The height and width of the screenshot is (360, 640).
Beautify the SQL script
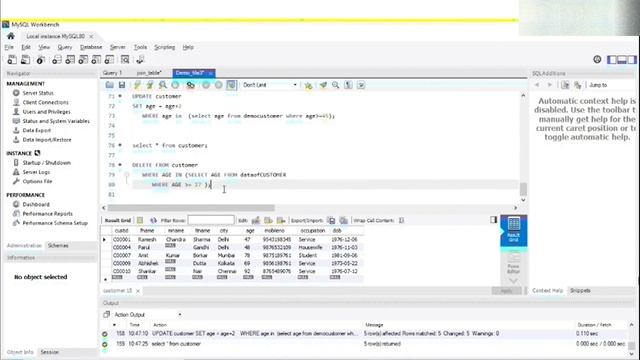[323, 85]
